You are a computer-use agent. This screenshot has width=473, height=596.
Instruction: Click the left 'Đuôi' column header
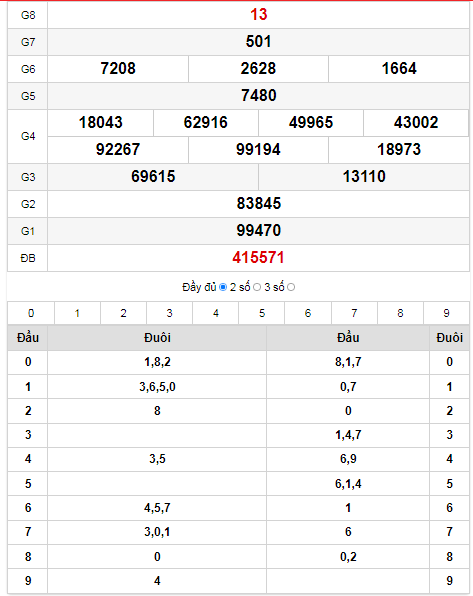coord(157,338)
